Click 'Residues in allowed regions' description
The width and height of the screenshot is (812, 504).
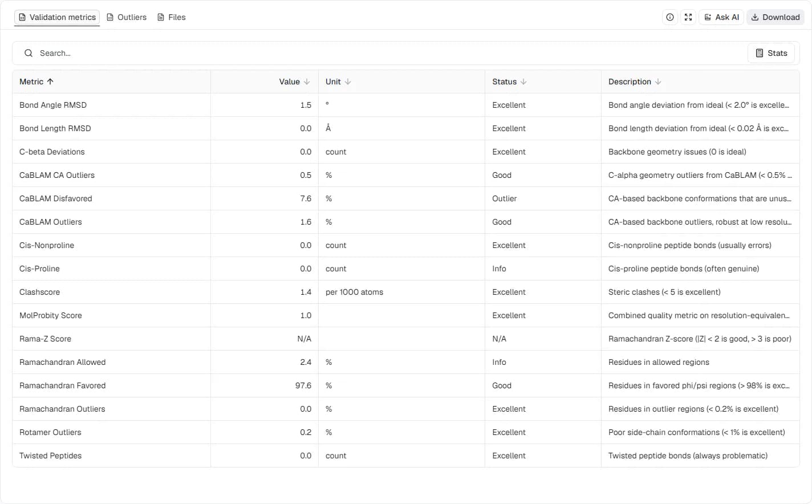pos(659,362)
